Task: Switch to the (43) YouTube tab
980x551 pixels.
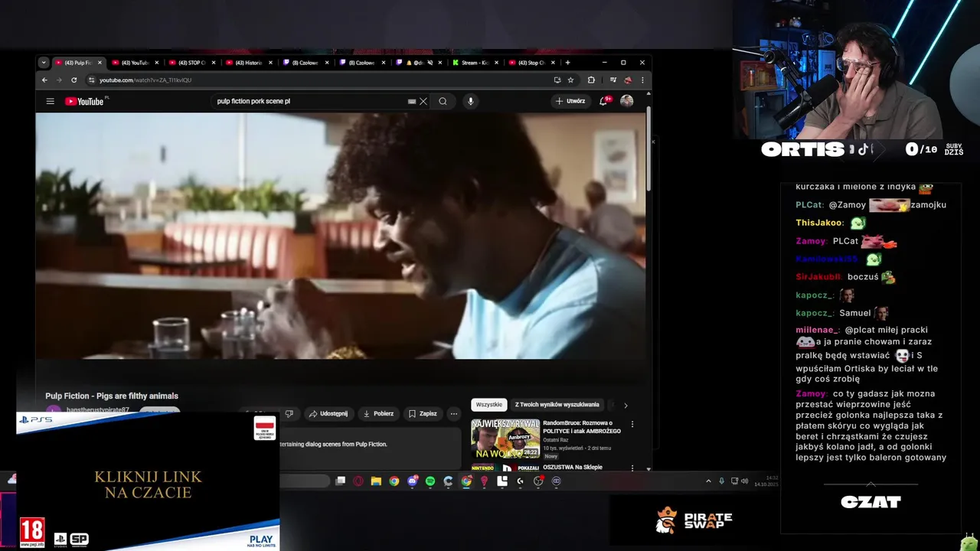Action: coord(134,63)
